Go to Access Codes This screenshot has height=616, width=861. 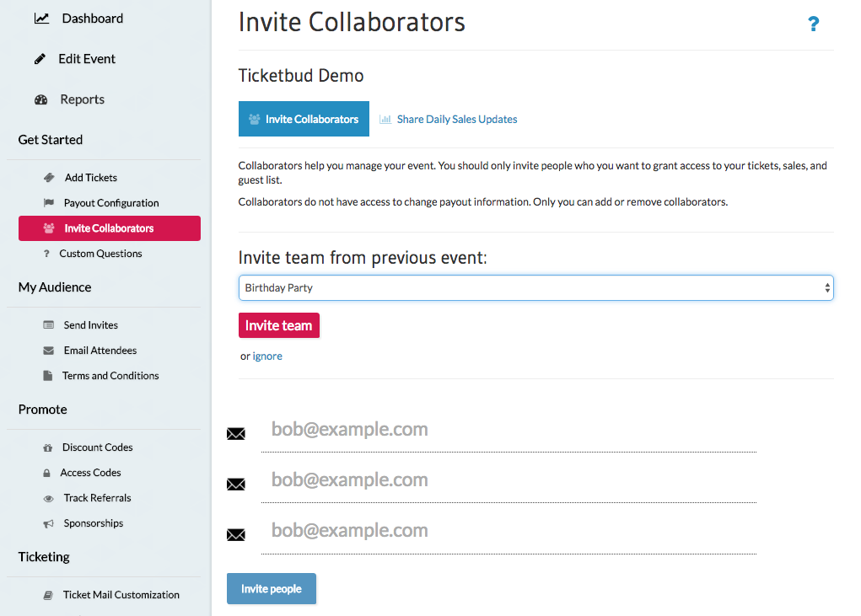pyautogui.click(x=90, y=472)
